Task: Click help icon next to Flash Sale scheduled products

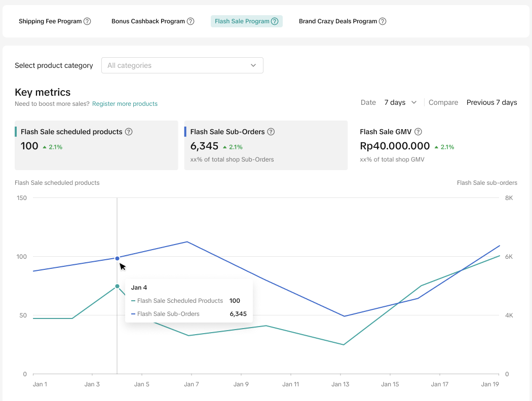Action: coord(129,132)
